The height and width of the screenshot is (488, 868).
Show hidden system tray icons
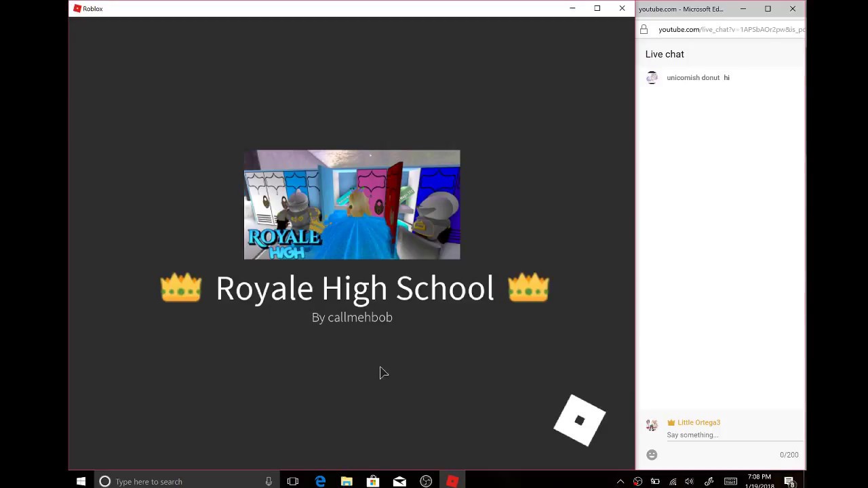tap(620, 481)
